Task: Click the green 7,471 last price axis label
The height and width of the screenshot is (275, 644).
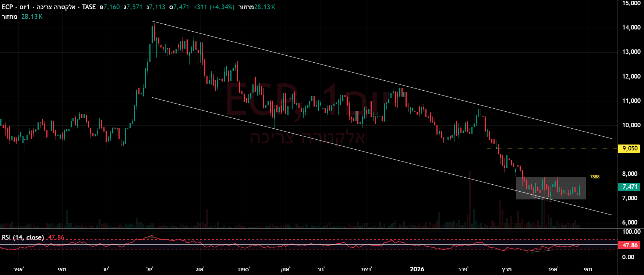Action: tap(630, 187)
